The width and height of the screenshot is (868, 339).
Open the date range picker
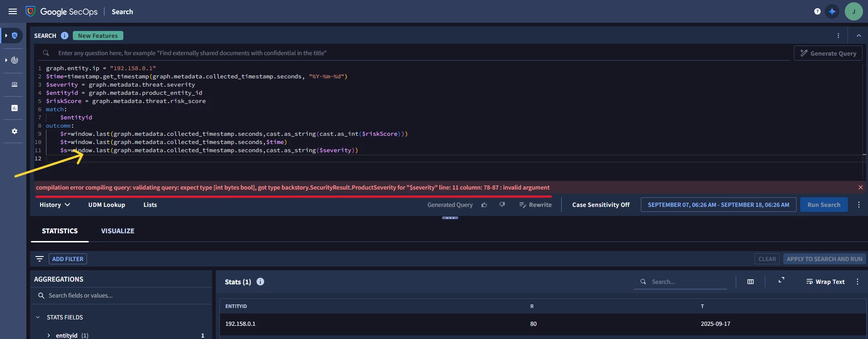pos(718,205)
